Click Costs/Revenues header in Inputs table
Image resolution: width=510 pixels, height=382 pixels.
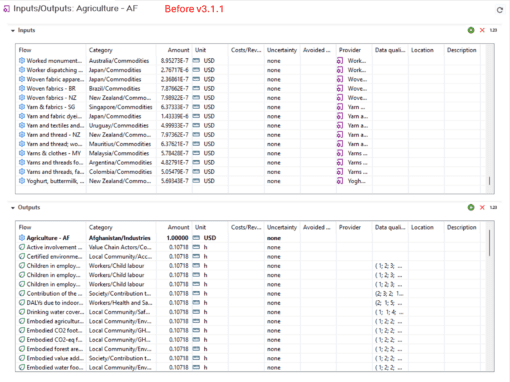click(x=246, y=50)
